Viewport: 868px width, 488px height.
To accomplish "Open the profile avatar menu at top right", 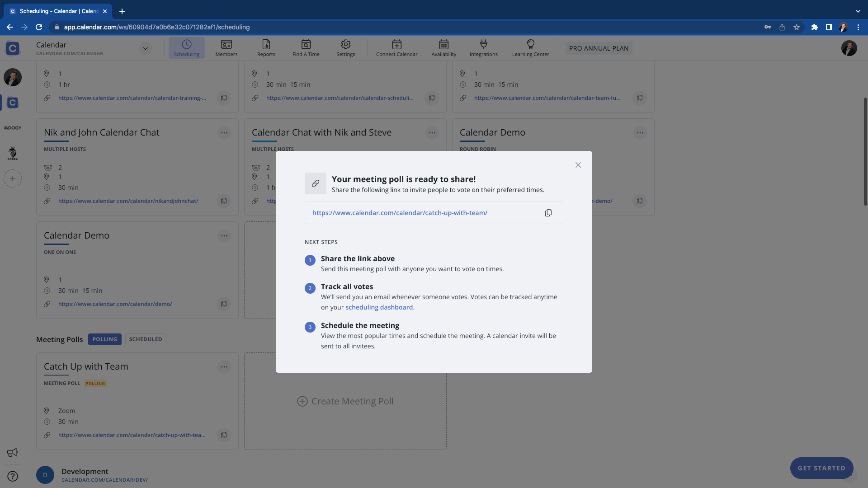I will coord(849,48).
